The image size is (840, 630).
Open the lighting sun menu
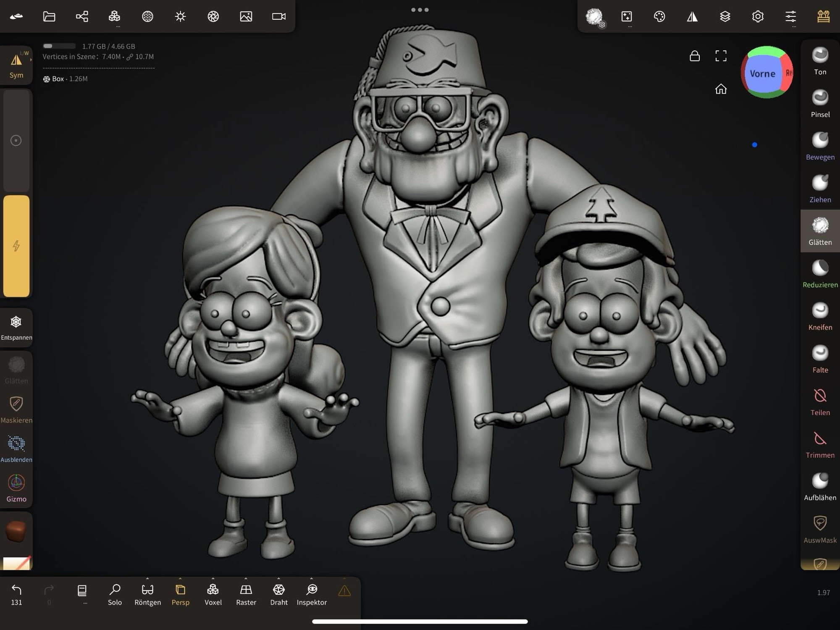(180, 16)
